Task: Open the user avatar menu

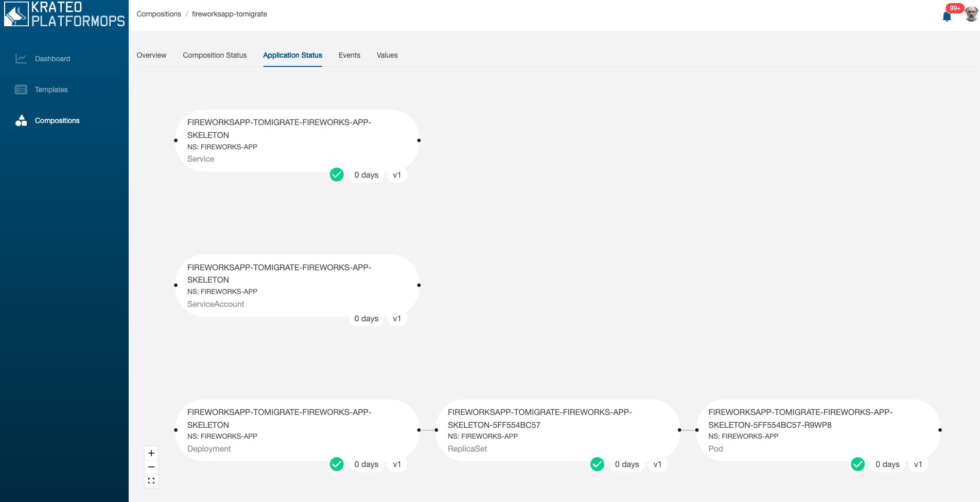Action: [x=971, y=14]
